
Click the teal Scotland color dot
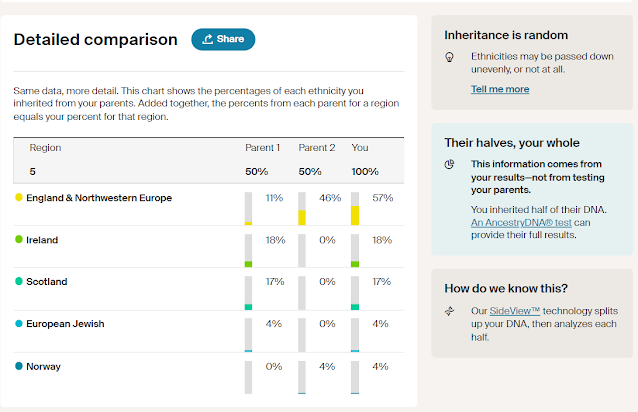[x=19, y=282]
